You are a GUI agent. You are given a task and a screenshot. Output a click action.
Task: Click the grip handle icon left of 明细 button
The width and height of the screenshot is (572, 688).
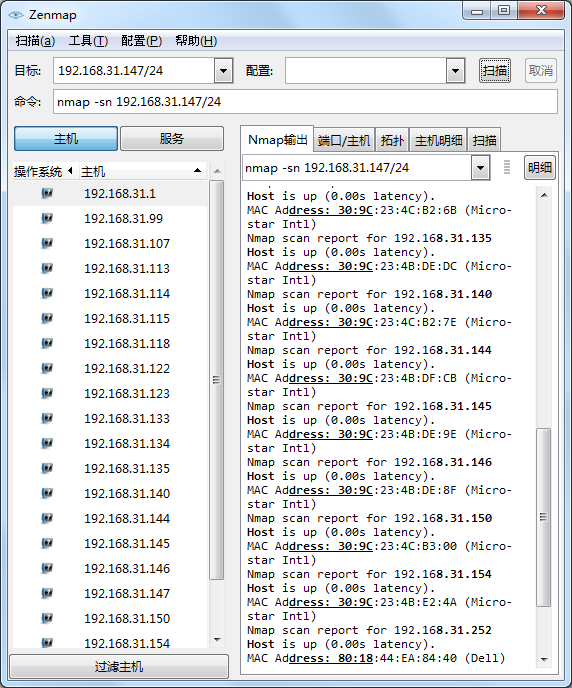click(x=507, y=167)
